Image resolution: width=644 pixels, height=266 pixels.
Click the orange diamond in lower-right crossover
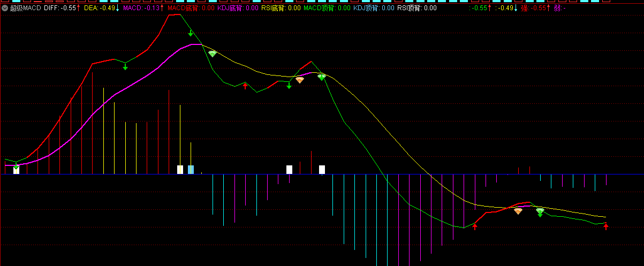pyautogui.click(x=518, y=211)
